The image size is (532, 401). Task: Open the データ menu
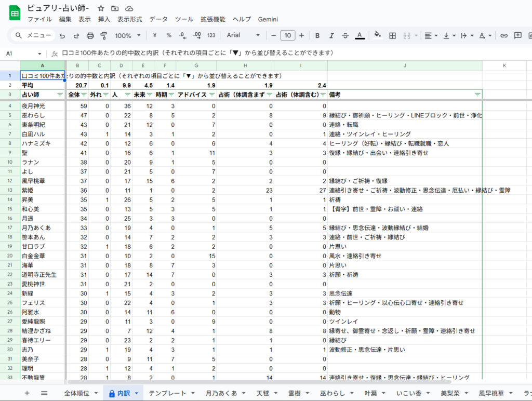point(158,19)
